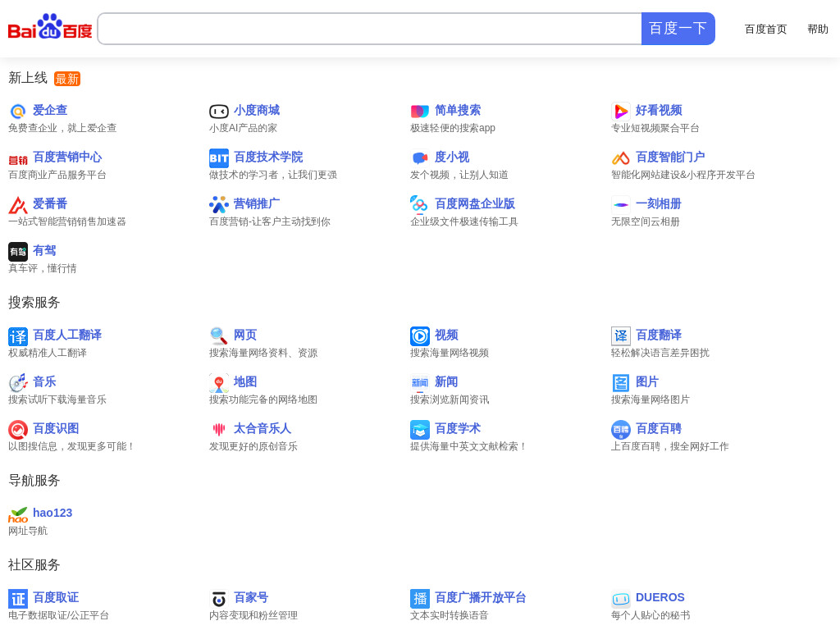Click the hao123 icon

pos(18,514)
